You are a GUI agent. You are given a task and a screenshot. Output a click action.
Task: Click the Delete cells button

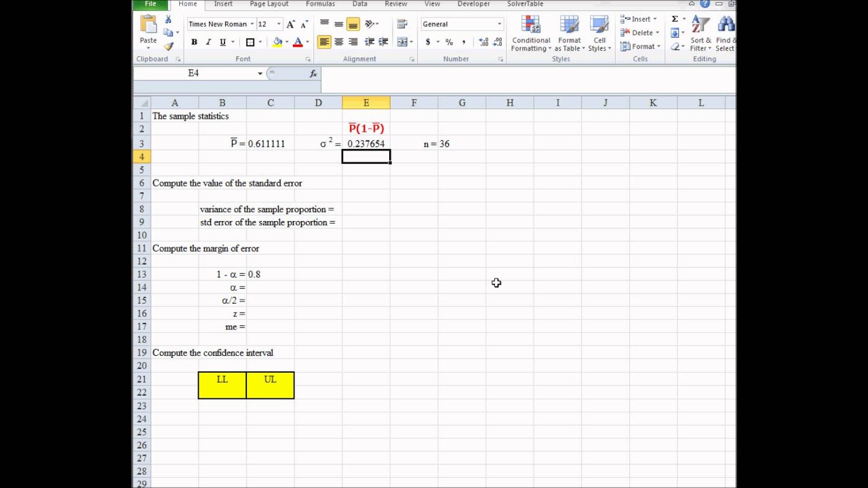[638, 33]
